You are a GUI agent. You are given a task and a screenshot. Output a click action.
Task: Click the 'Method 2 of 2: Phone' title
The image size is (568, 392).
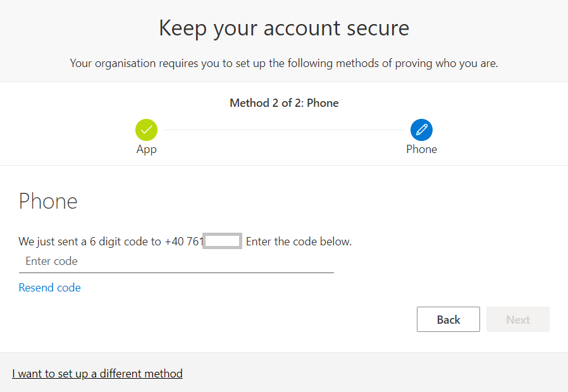tap(284, 103)
